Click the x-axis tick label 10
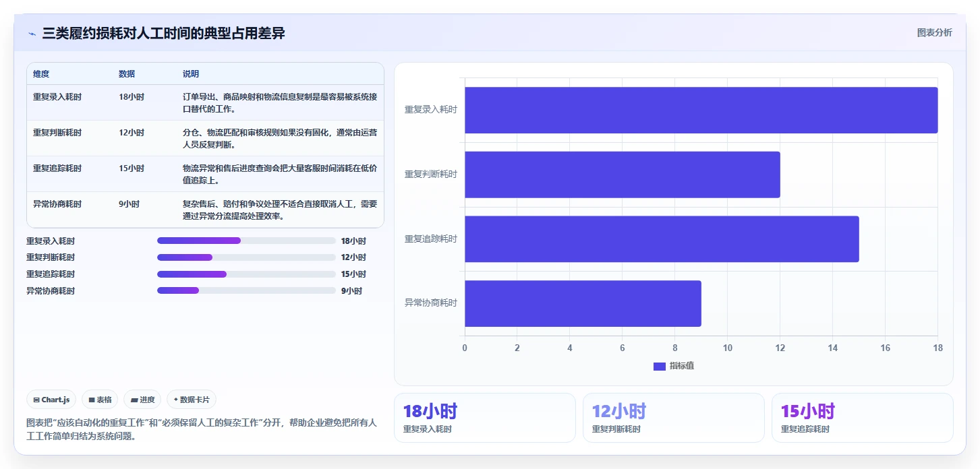The image size is (980, 469). (727, 348)
